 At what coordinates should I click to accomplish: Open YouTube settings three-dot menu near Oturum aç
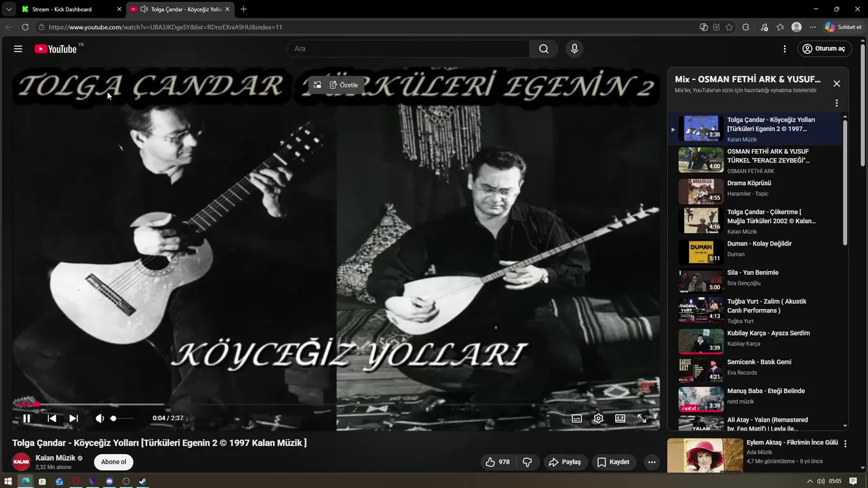[785, 49]
